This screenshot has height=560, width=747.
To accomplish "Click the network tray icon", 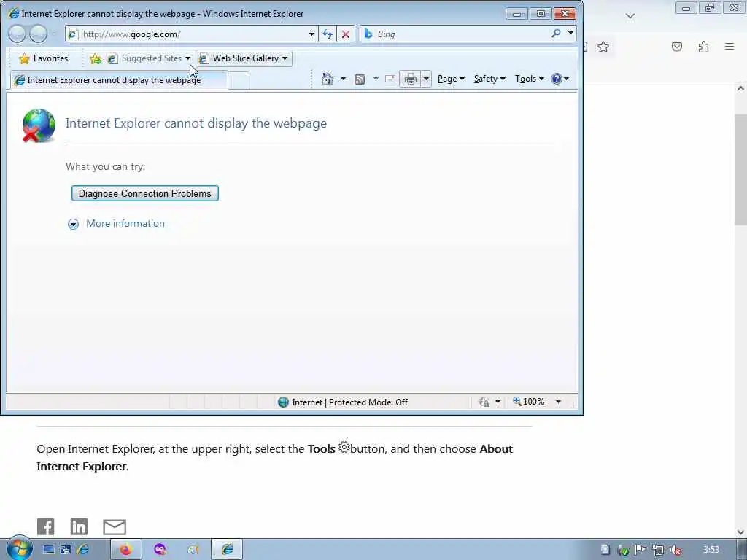I will point(658,550).
